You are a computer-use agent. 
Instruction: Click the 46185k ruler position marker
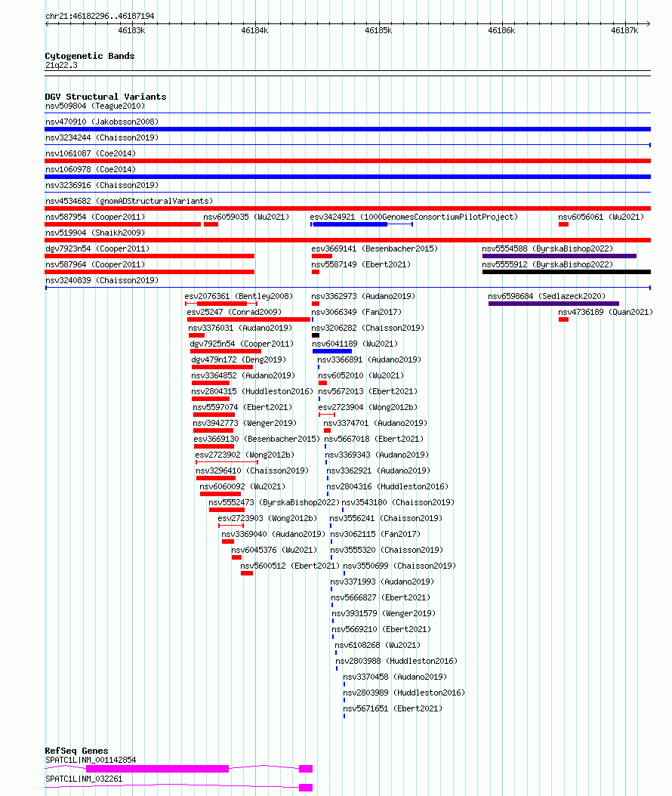(378, 30)
